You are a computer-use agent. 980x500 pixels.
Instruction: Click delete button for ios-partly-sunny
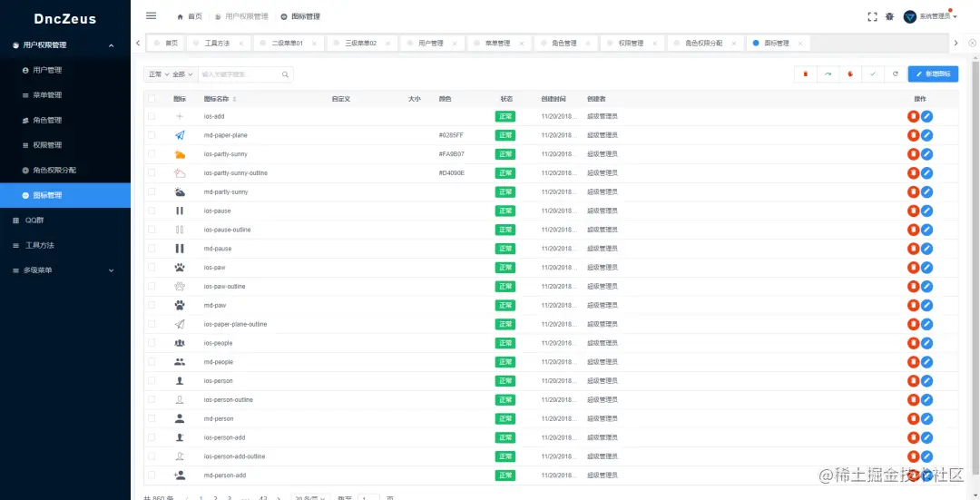(913, 153)
